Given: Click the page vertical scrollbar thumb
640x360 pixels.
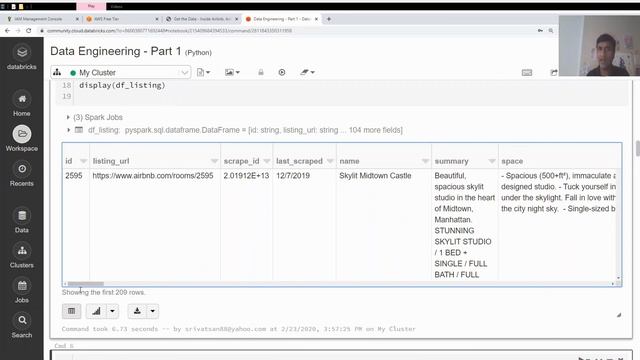Looking at the screenshot, I should [638, 148].
